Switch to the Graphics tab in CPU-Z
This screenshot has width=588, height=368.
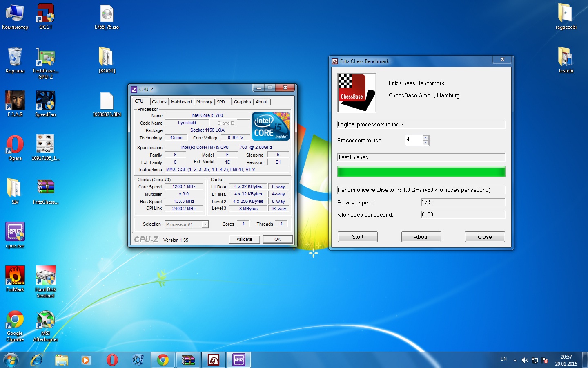pos(242,102)
